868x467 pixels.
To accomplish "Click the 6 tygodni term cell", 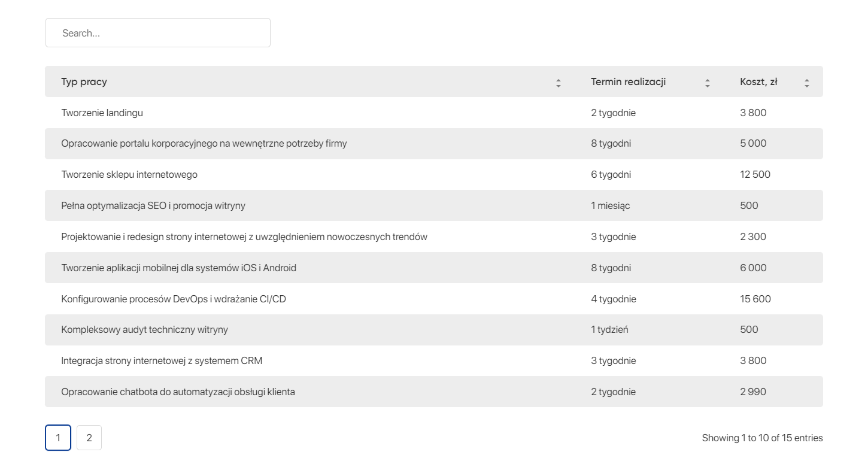I will tap(611, 175).
